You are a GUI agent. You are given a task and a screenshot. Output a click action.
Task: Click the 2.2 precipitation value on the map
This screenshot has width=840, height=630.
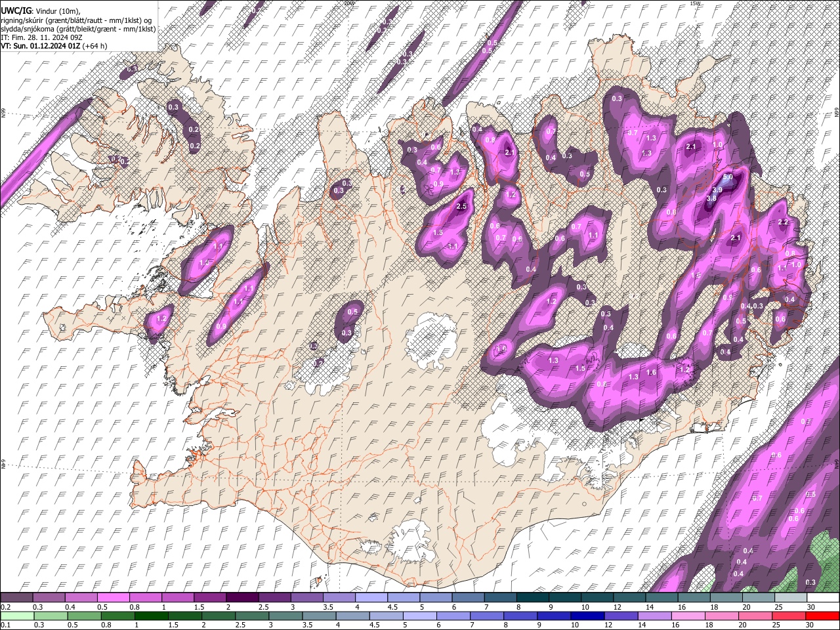tap(783, 222)
